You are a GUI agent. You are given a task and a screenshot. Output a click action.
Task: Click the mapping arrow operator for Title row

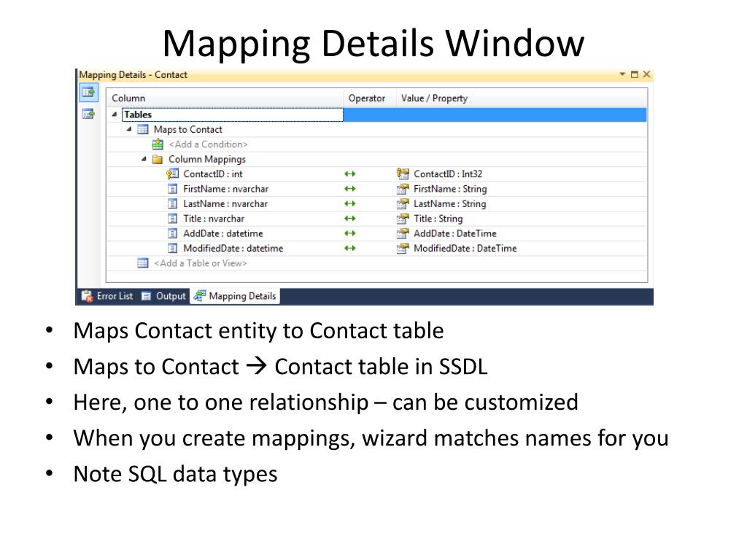(349, 218)
